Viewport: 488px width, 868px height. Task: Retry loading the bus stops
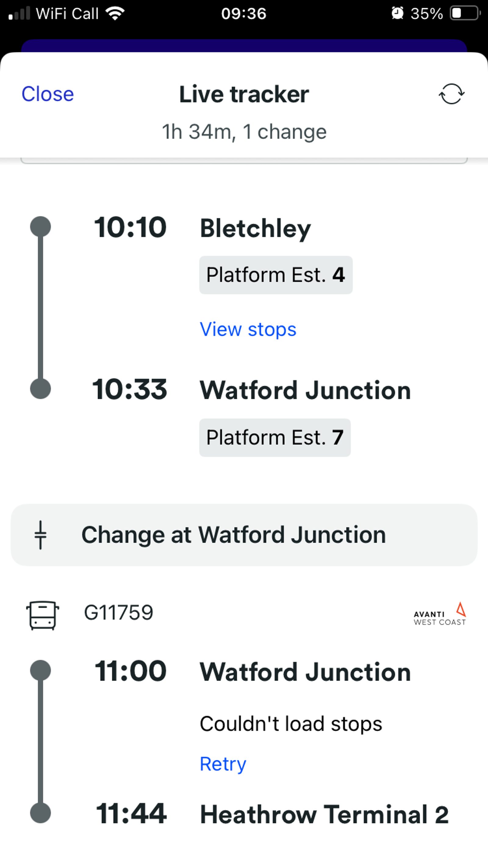pyautogui.click(x=223, y=764)
